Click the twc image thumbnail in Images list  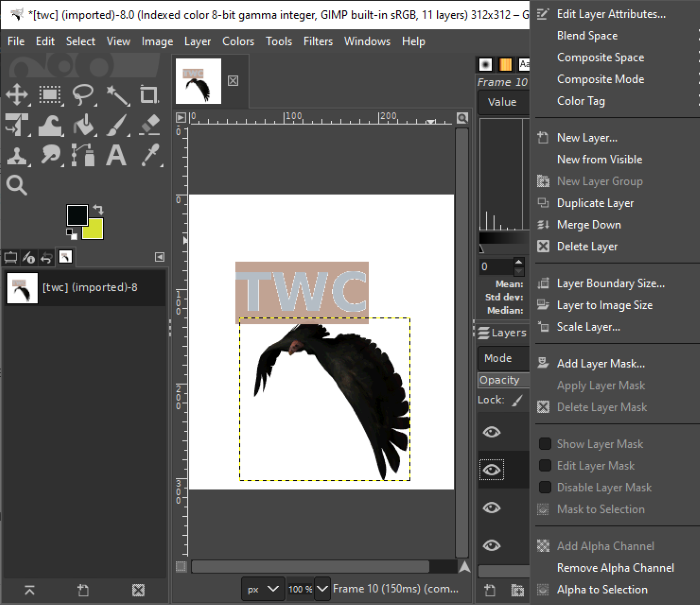pyautogui.click(x=22, y=288)
